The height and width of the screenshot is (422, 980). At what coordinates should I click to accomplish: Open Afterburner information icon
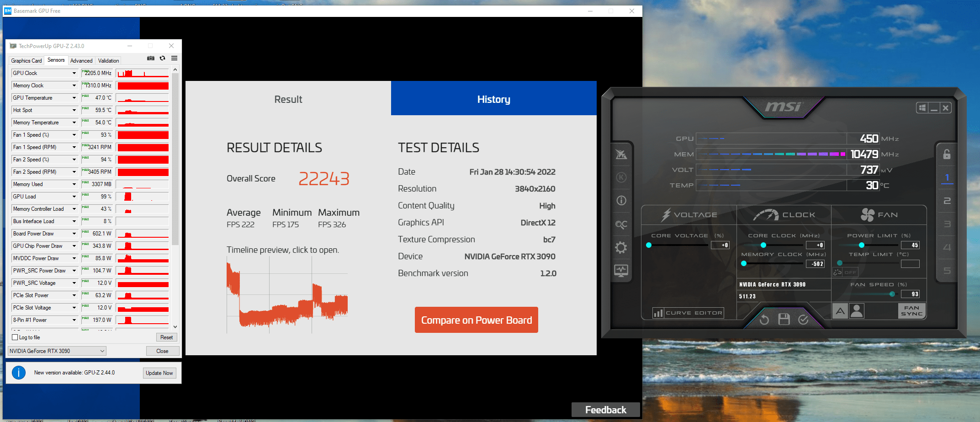pos(621,200)
